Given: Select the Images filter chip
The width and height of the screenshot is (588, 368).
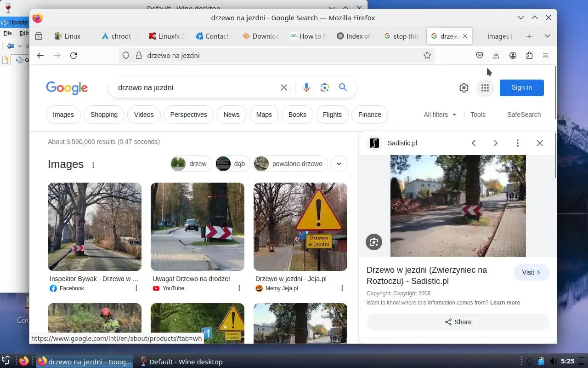Looking at the screenshot, I should [63, 115].
